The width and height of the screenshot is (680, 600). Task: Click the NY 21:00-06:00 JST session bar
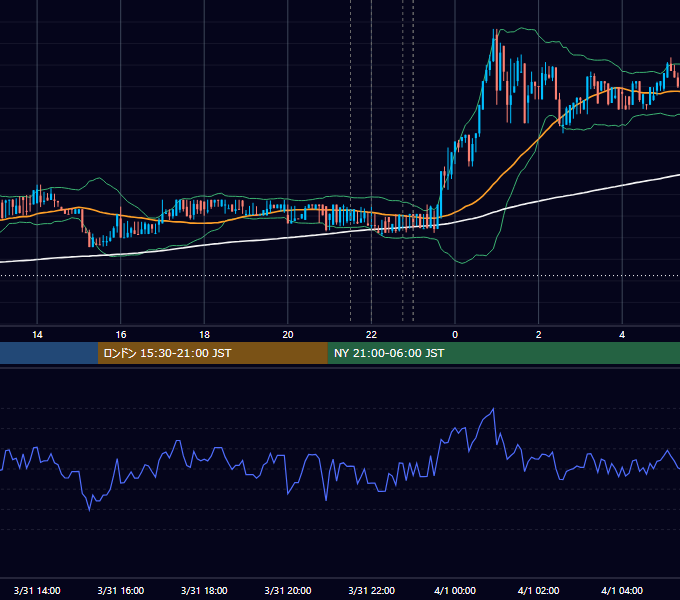click(x=503, y=353)
